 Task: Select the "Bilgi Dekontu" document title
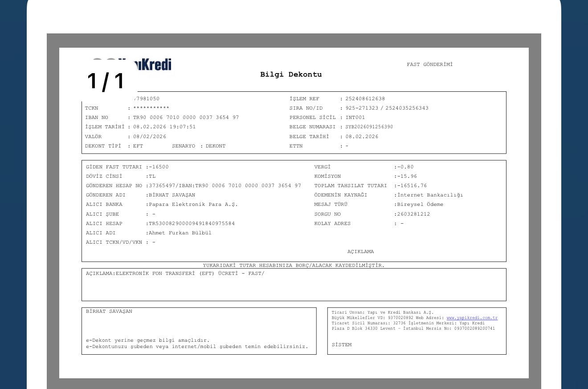tap(291, 74)
